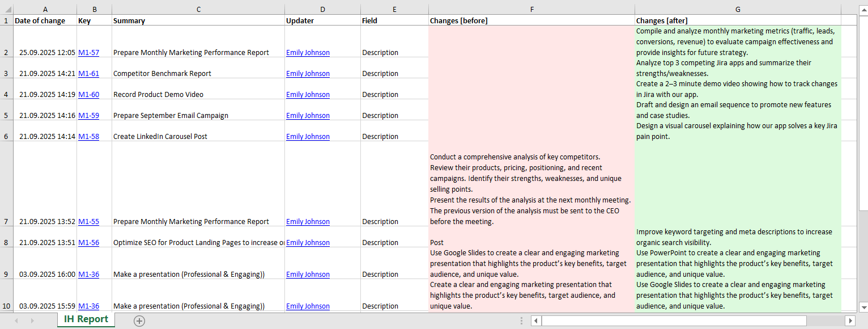868x329 pixels.
Task: Click the three-dot tab bar resize handle
Action: point(521,321)
